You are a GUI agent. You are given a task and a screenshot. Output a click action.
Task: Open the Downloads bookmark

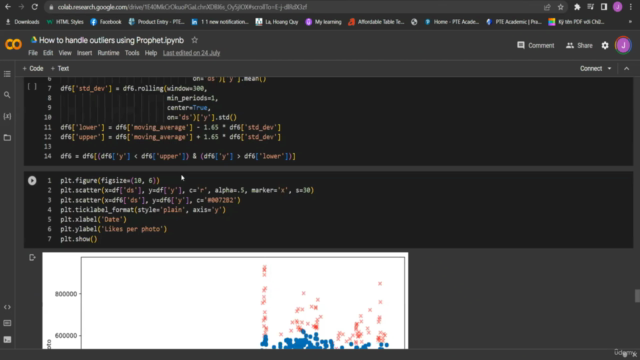pyautogui.click(x=22, y=22)
